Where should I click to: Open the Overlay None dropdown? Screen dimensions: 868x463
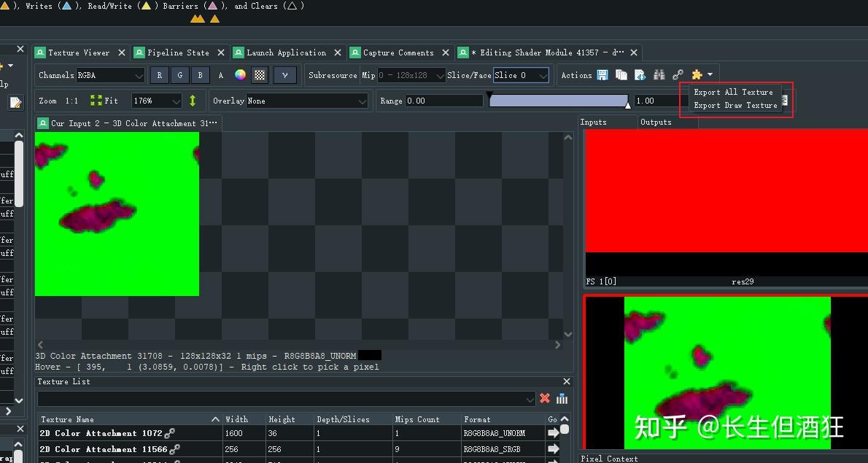[307, 101]
